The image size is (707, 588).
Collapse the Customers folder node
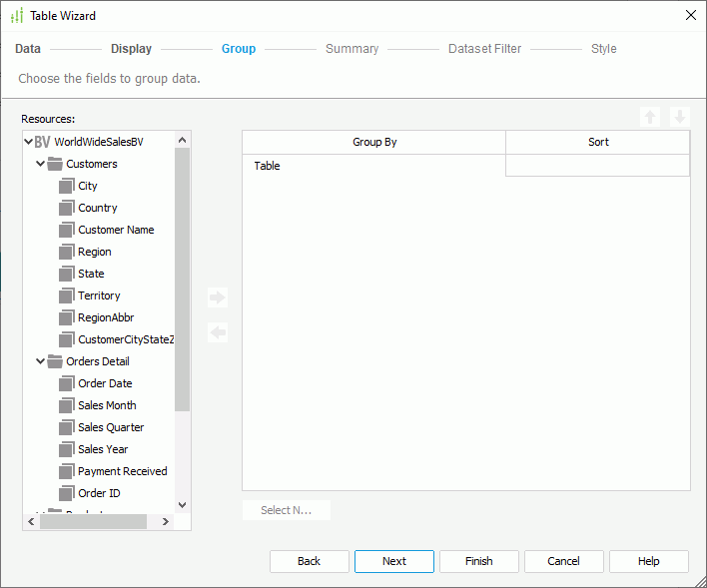tap(41, 164)
